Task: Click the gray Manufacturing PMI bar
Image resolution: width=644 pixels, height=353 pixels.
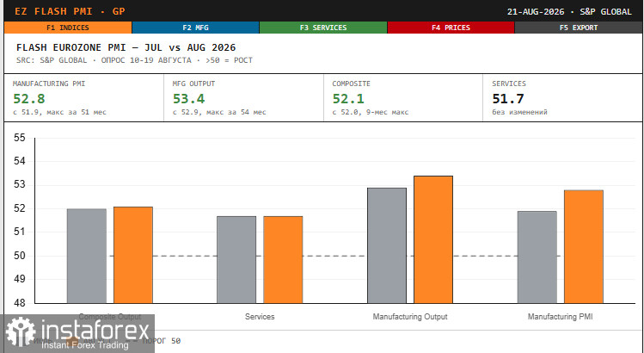Action: (537, 257)
